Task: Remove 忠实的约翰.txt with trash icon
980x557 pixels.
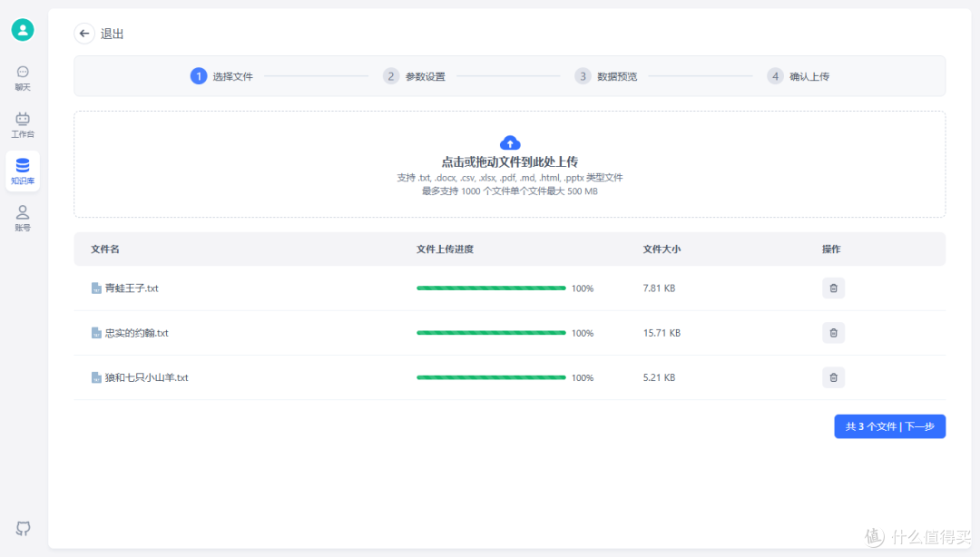Action: pyautogui.click(x=833, y=333)
